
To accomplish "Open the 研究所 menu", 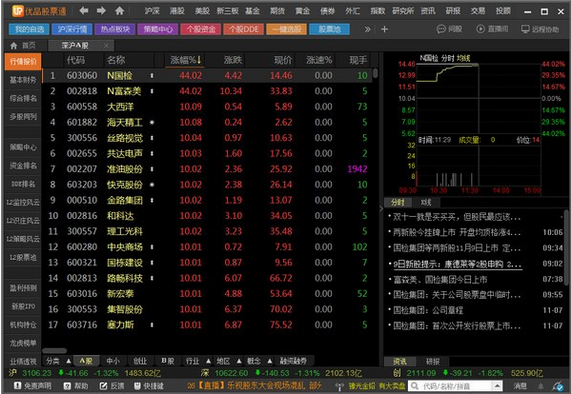I will pos(403,11).
